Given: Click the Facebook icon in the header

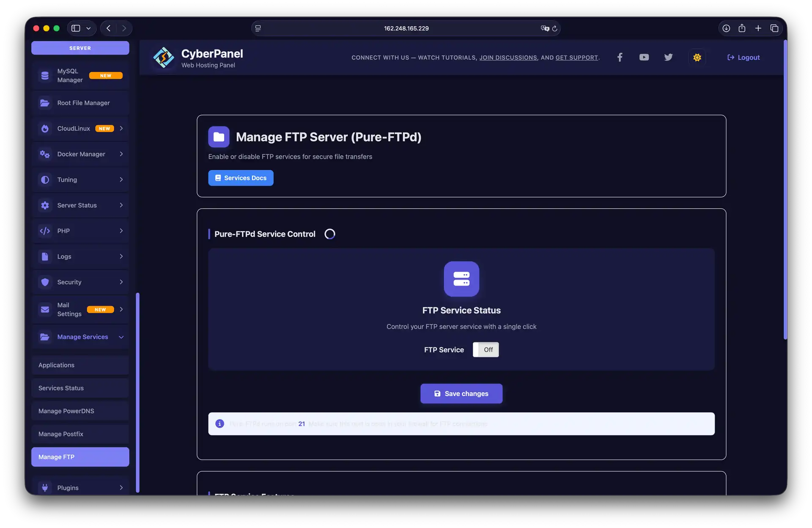Looking at the screenshot, I should [620, 57].
